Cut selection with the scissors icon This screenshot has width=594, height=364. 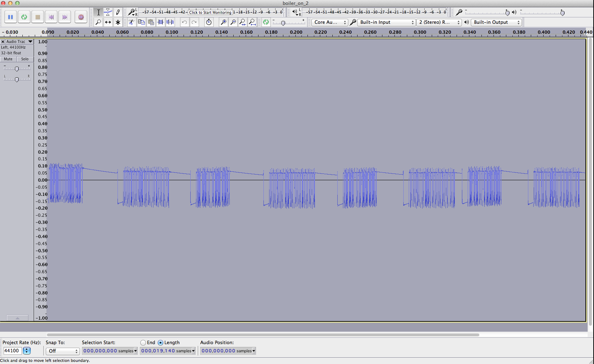click(x=131, y=22)
